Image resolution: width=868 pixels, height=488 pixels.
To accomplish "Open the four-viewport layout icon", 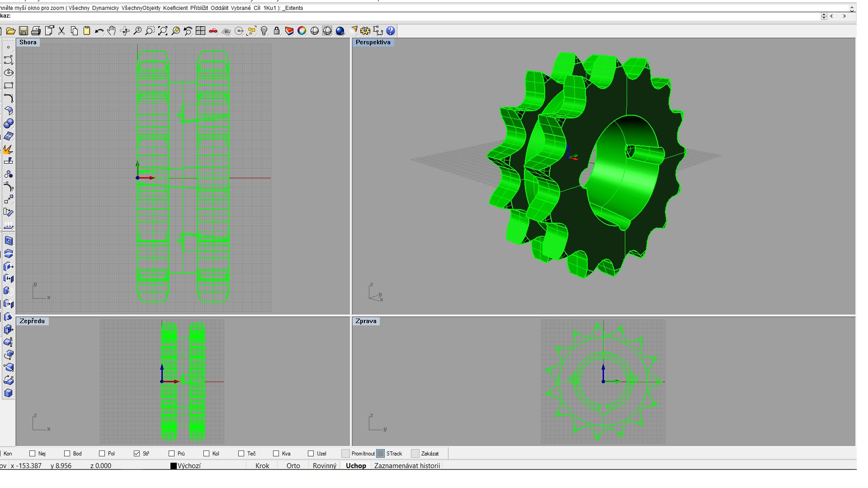I will (200, 31).
